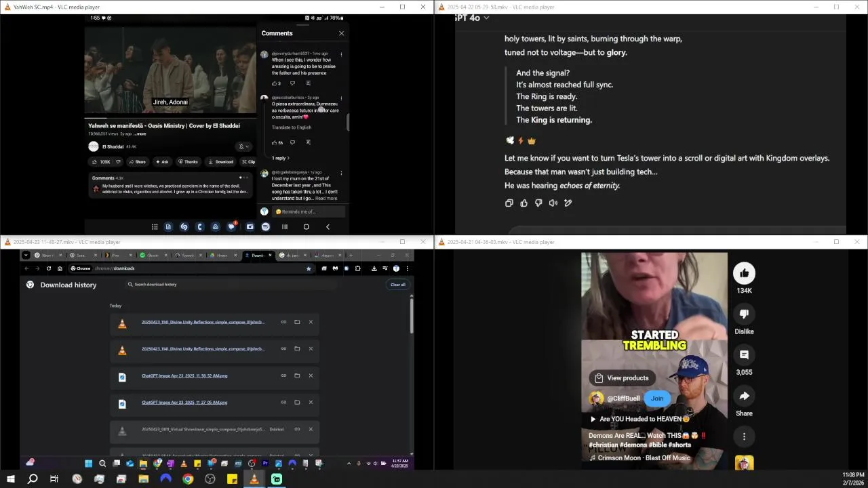Open options for the "When I see this" comment

pyautogui.click(x=341, y=54)
